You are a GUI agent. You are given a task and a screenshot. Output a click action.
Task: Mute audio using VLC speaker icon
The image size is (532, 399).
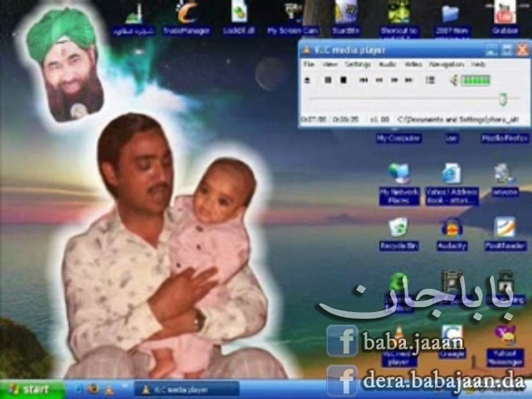[x=454, y=80]
